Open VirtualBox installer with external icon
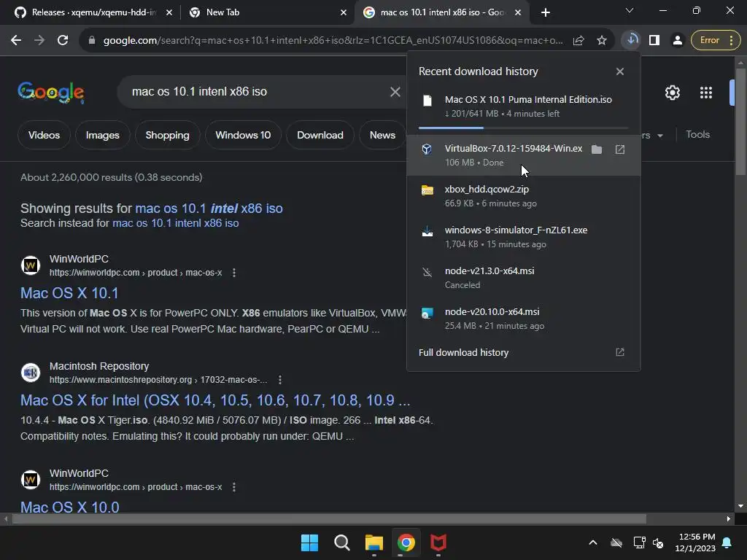 pos(620,149)
